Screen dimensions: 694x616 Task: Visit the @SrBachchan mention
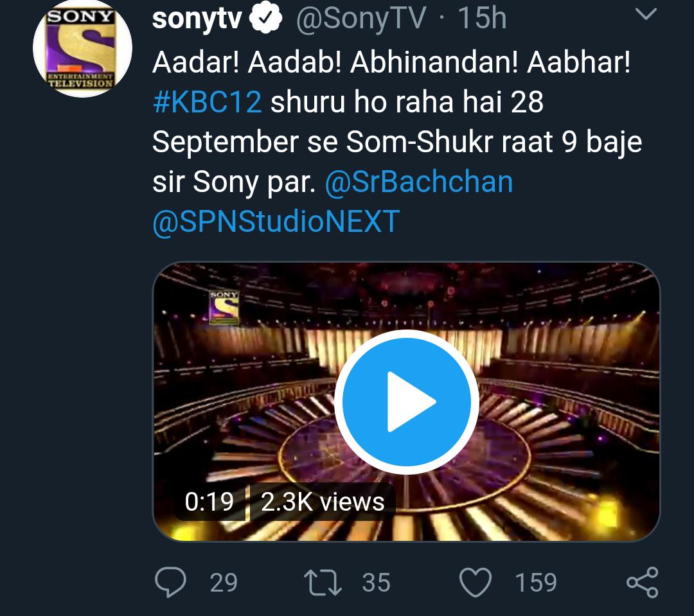[x=419, y=182]
